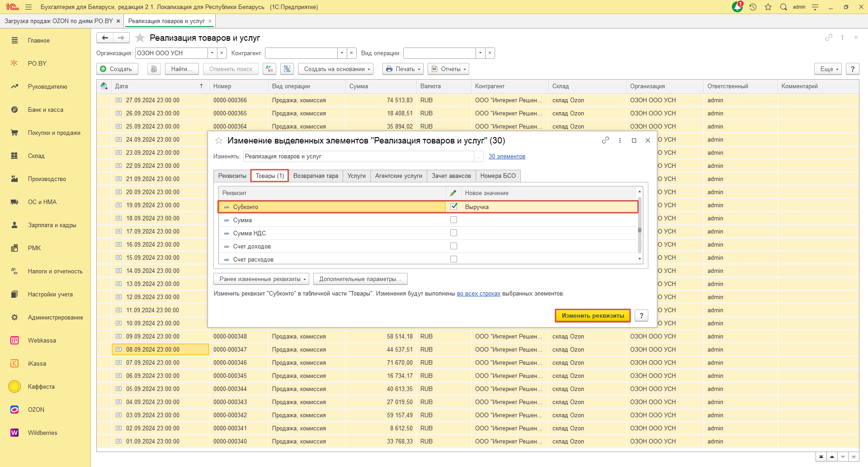
Task: Open the Печать dropdown menu
Action: pyautogui.click(x=403, y=69)
